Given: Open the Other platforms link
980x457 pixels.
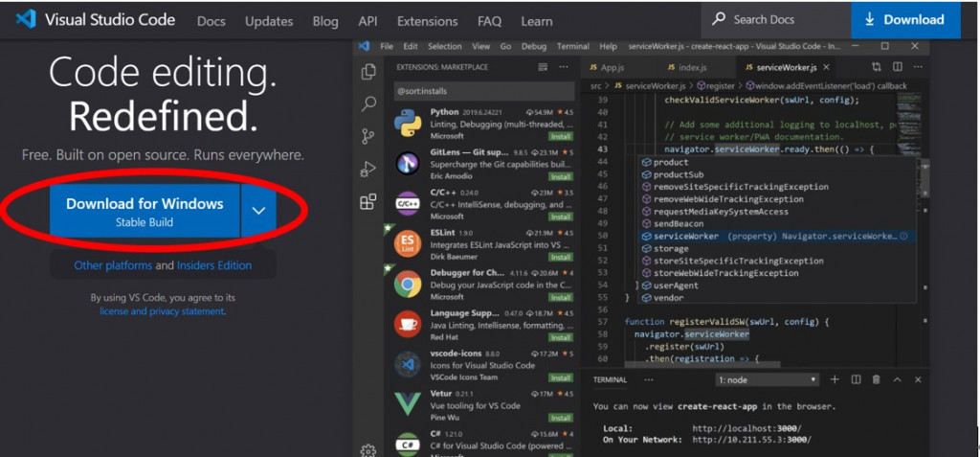Looking at the screenshot, I should (113, 265).
